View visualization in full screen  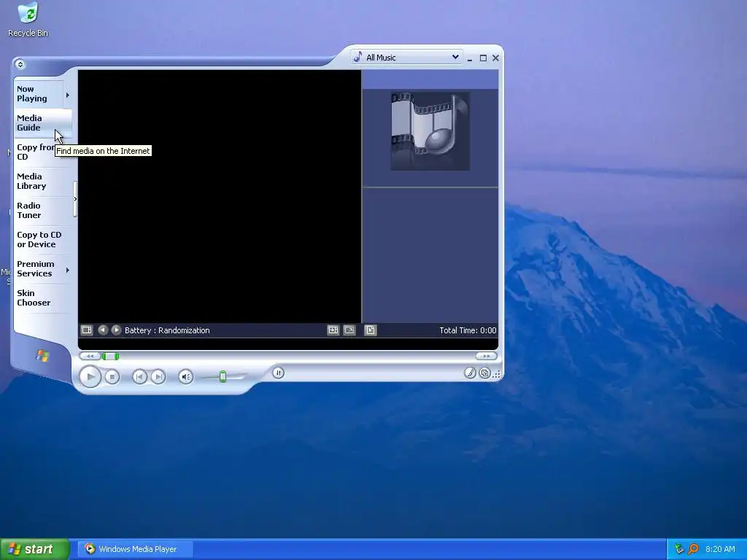pyautogui.click(x=349, y=330)
